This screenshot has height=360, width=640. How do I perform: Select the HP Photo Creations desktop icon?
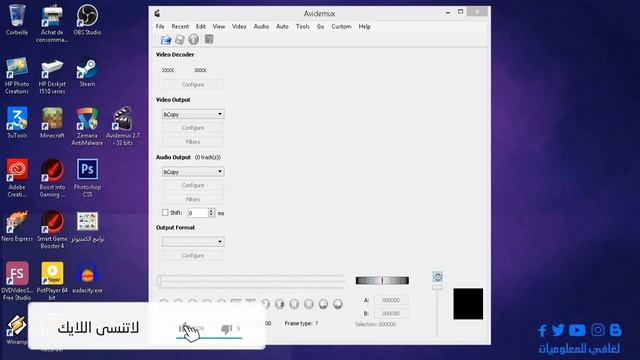(x=17, y=76)
